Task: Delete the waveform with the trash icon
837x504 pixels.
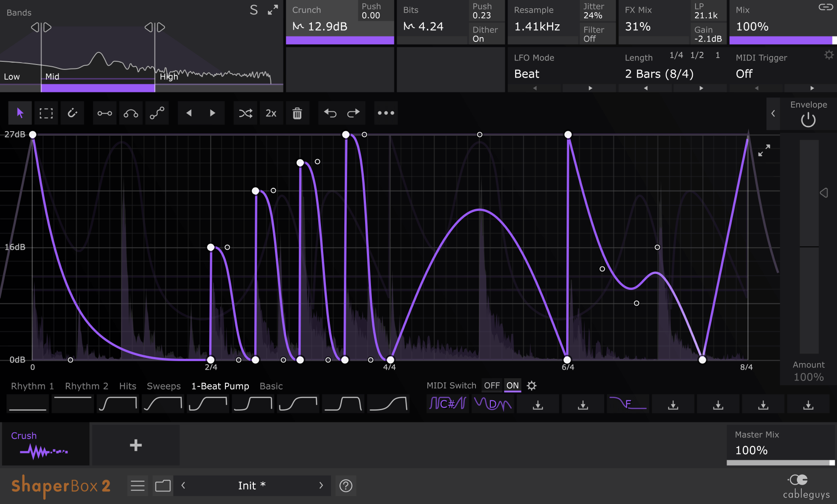Action: point(297,113)
